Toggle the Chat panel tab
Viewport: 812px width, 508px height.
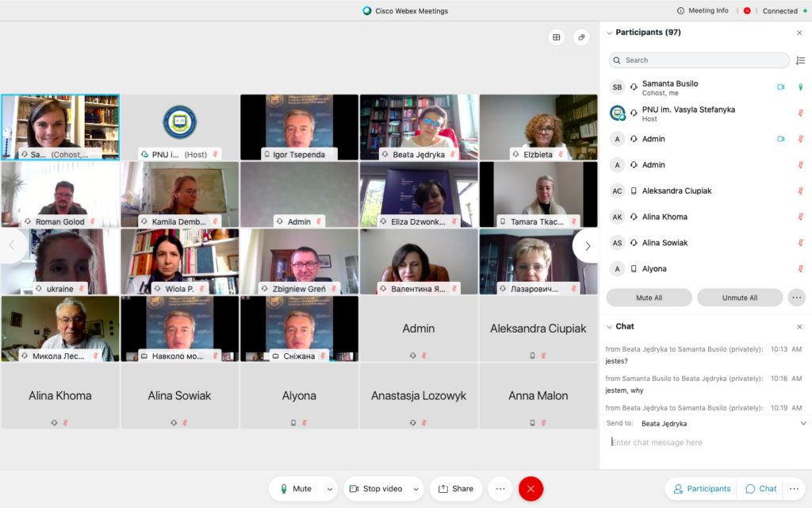click(x=760, y=489)
